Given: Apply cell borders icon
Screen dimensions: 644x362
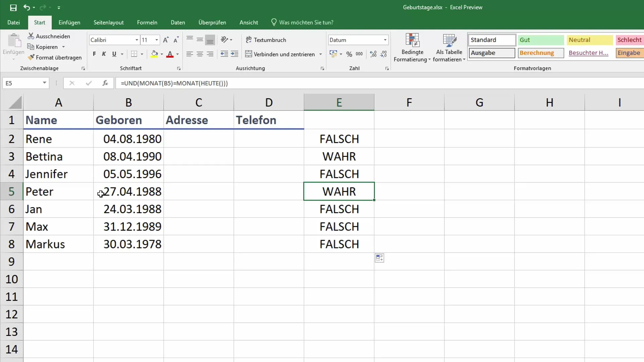Looking at the screenshot, I should 134,54.
